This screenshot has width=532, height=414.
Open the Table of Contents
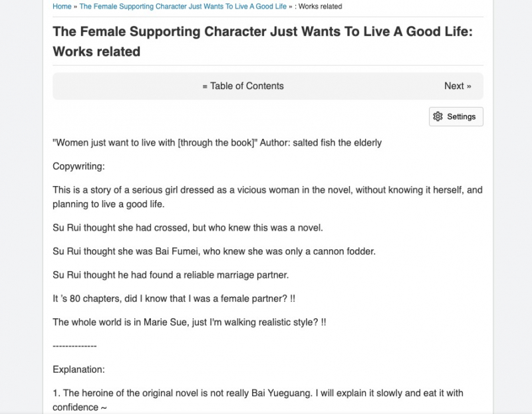coord(243,86)
